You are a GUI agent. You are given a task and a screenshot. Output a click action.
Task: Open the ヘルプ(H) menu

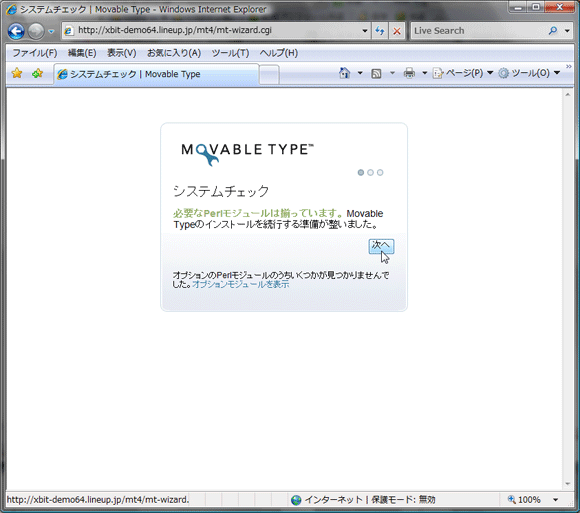click(x=279, y=53)
